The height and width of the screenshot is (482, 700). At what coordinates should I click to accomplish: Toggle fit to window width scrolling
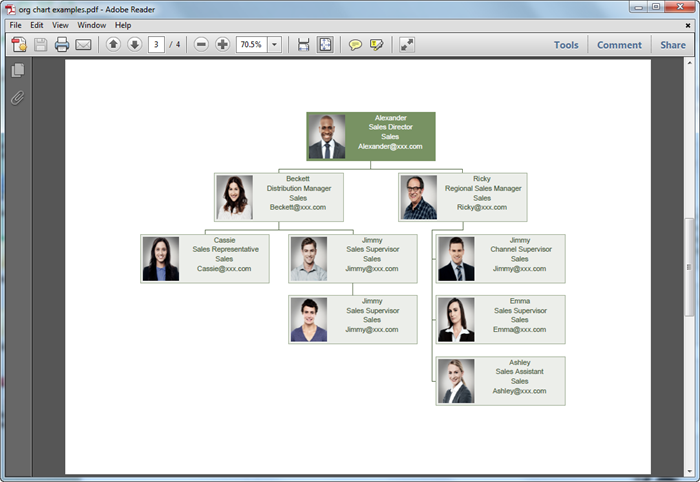(304, 45)
